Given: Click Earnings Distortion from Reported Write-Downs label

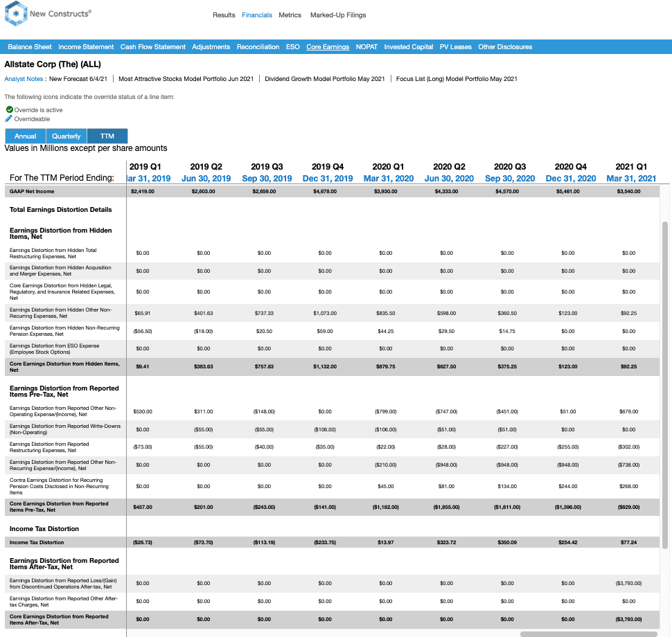Looking at the screenshot, I should click(x=65, y=429).
